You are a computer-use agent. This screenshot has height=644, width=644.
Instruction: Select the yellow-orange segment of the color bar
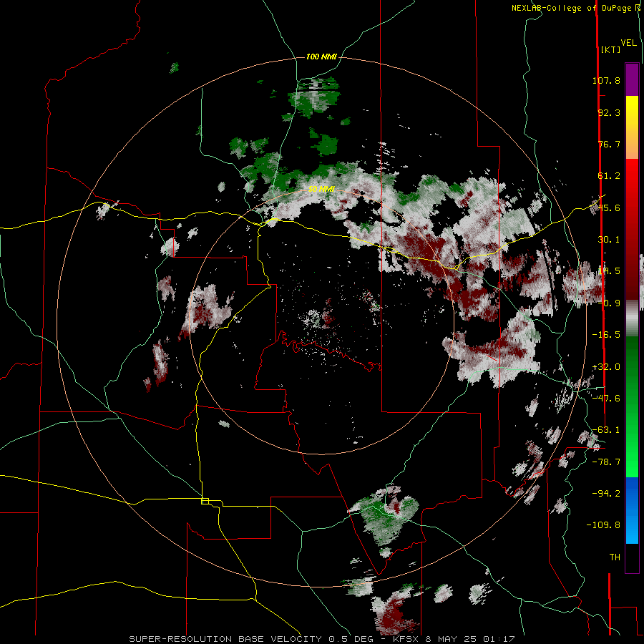[632, 127]
